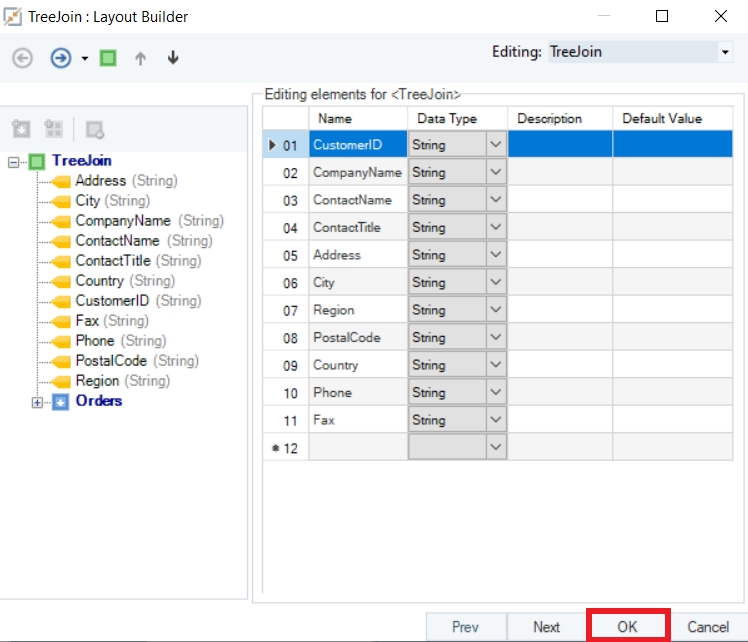Open Data Type dropdown for CompanyName row
The height and width of the screenshot is (642, 748).
tap(496, 173)
